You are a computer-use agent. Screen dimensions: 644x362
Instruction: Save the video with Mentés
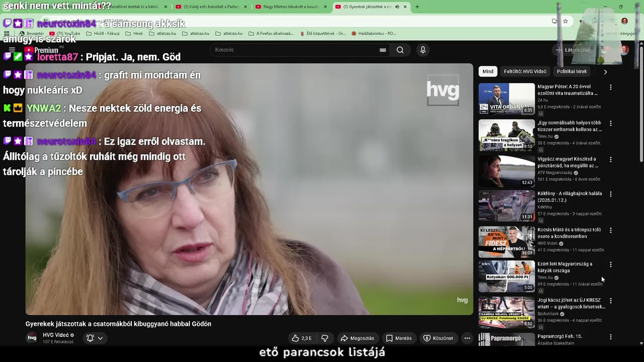point(399,338)
